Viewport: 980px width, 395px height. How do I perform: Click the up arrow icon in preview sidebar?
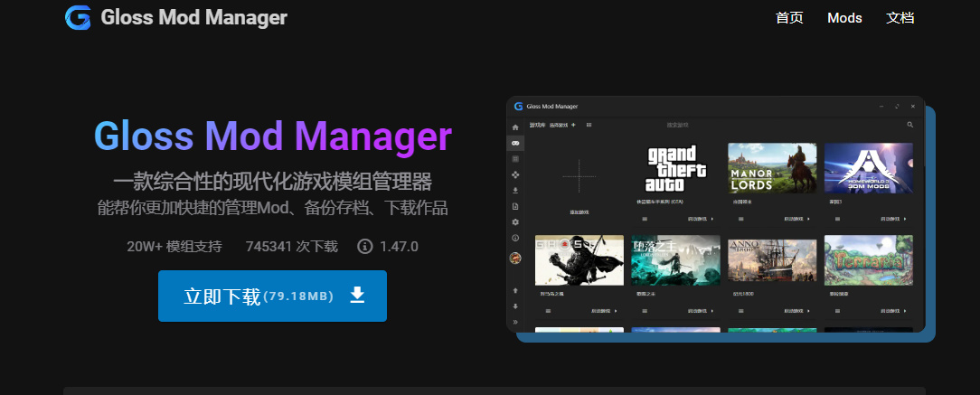(515, 291)
